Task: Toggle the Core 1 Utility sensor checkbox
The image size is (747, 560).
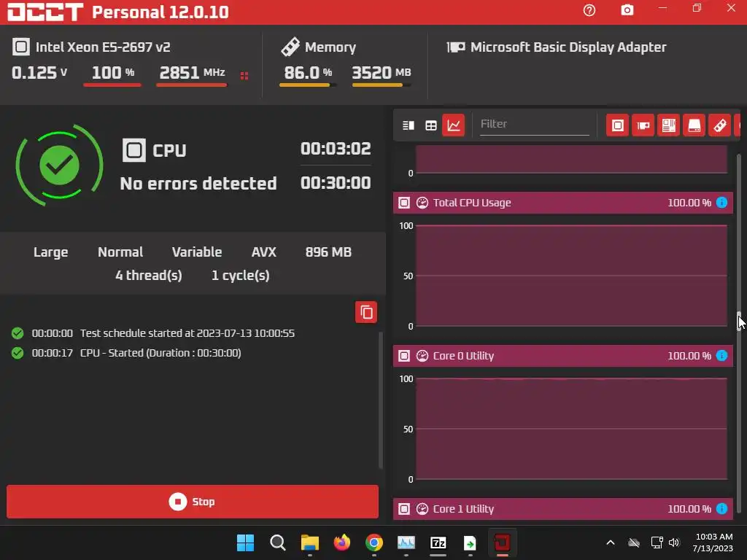Action: click(404, 508)
